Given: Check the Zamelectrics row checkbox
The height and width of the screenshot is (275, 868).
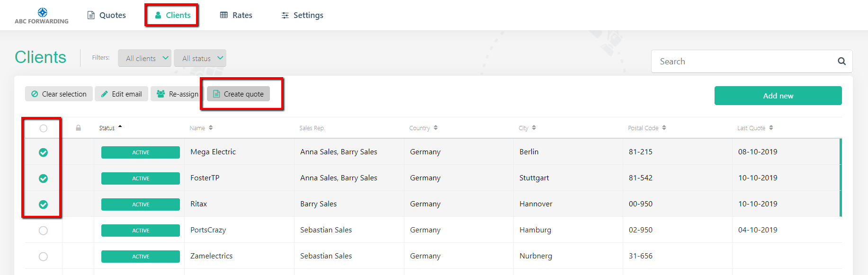Looking at the screenshot, I should tap(43, 257).
